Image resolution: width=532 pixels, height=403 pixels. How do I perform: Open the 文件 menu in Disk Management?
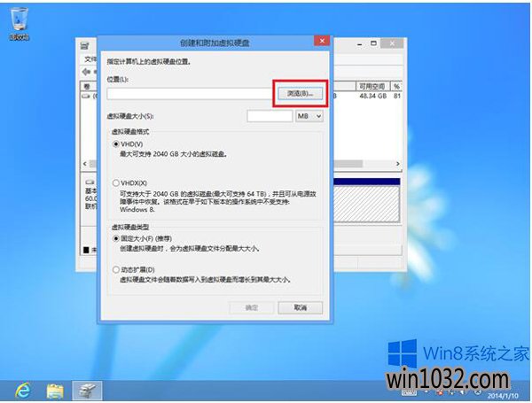89,58
